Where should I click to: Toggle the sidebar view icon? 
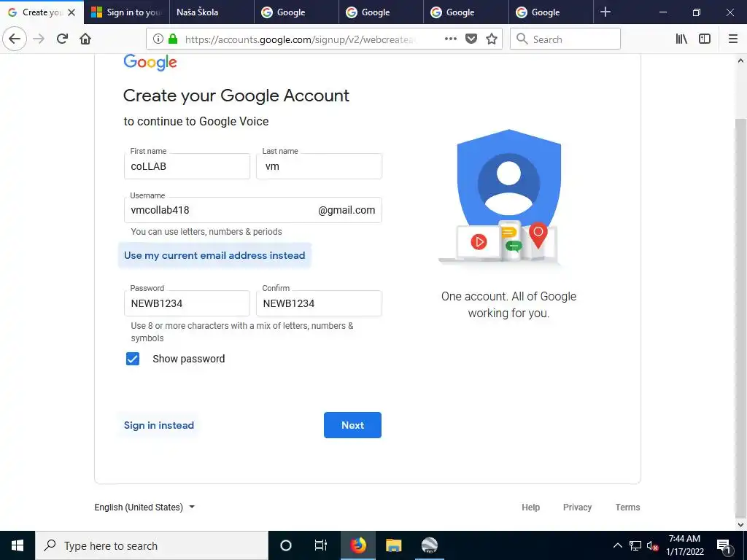tap(705, 39)
